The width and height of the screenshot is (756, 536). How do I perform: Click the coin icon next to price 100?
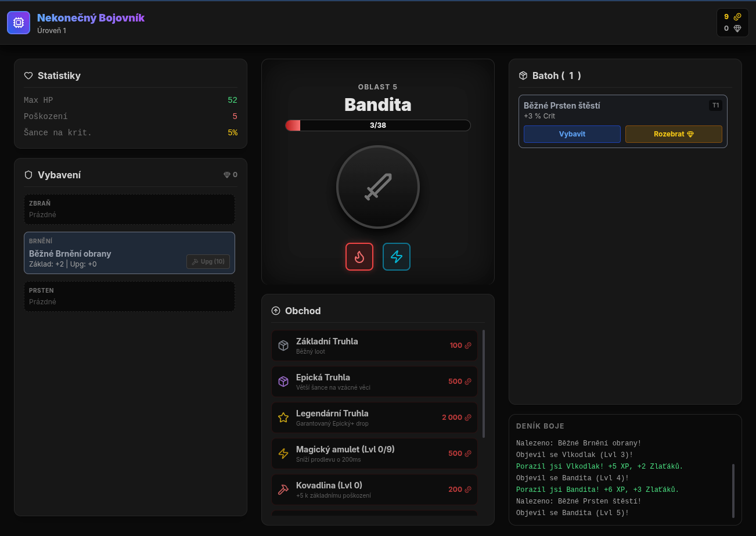click(468, 346)
